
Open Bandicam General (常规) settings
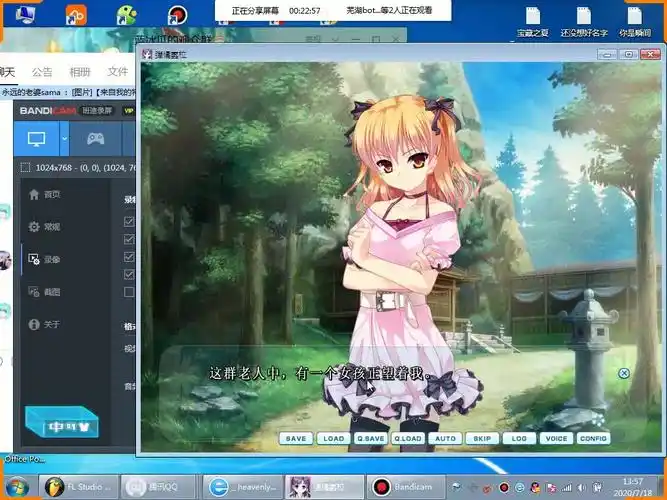click(x=44, y=227)
